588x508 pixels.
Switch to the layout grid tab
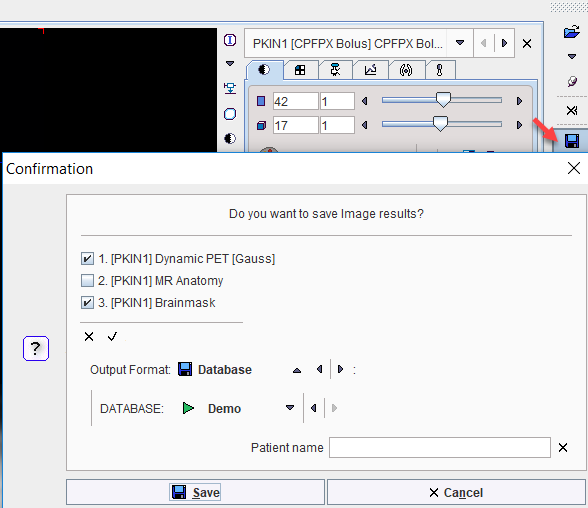coord(300,70)
